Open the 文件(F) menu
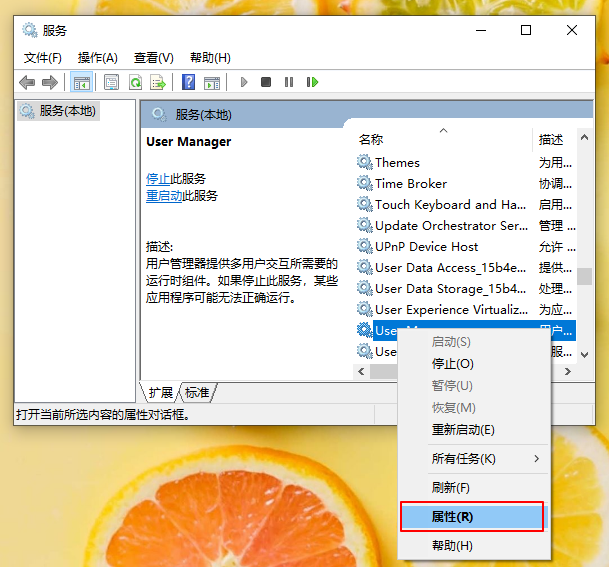Image resolution: width=609 pixels, height=567 pixels. [x=42, y=58]
